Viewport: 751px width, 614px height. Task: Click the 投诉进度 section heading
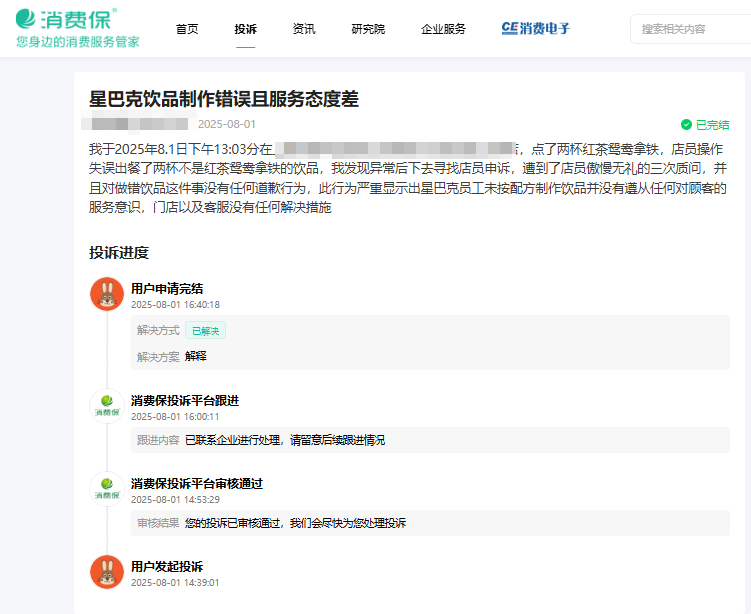tap(119, 253)
